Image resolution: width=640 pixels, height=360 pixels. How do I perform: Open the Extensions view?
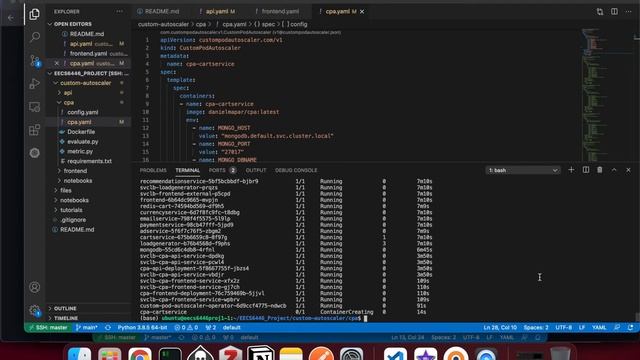coord(35,130)
